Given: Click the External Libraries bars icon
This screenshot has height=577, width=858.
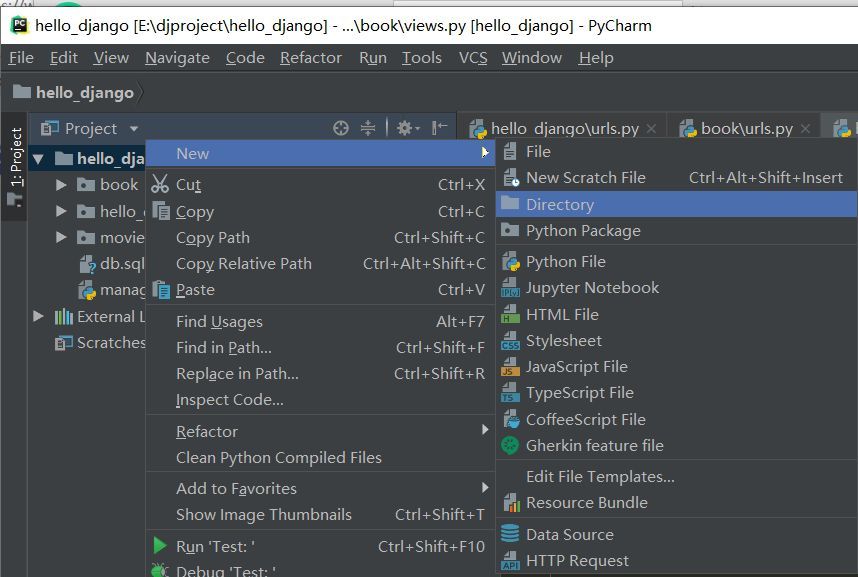Looking at the screenshot, I should (x=63, y=316).
